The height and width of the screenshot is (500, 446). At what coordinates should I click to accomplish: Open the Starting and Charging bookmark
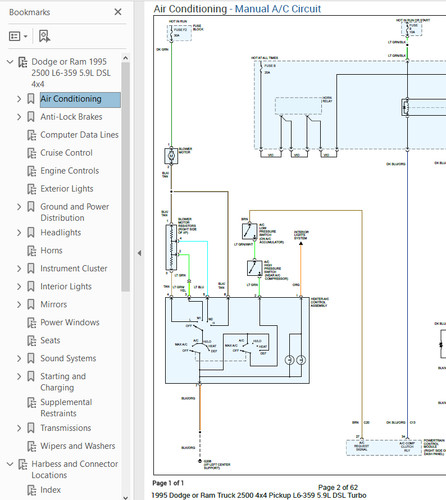tap(63, 382)
